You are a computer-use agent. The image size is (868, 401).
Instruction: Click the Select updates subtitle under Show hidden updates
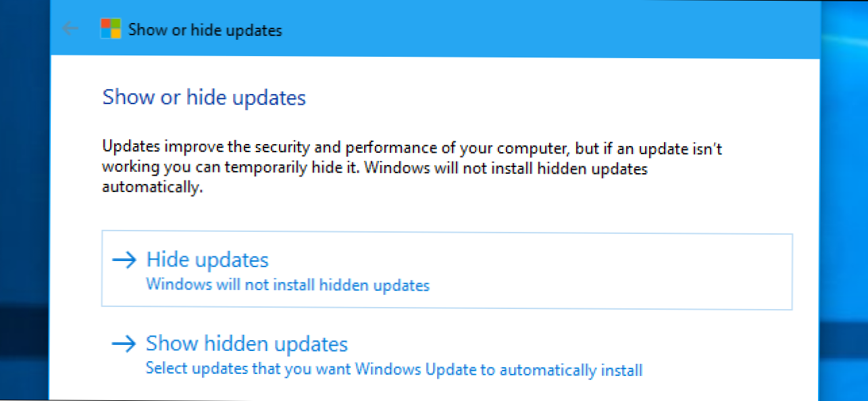pos(394,370)
